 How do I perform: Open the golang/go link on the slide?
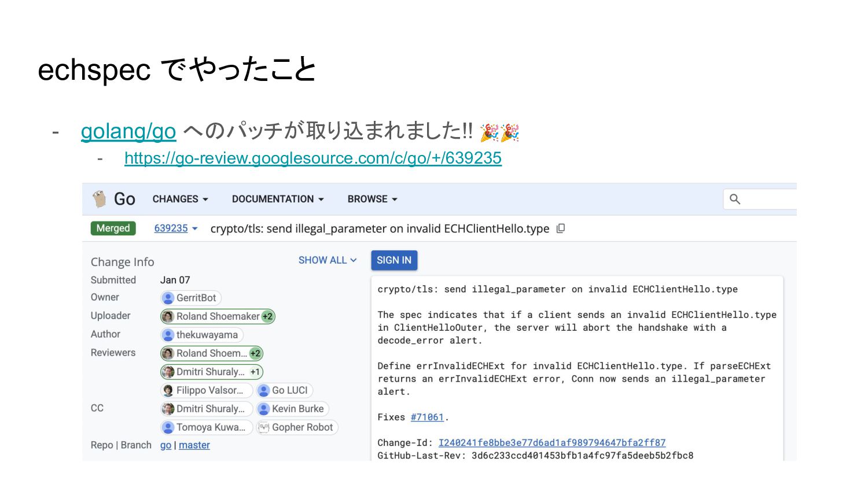click(x=128, y=131)
